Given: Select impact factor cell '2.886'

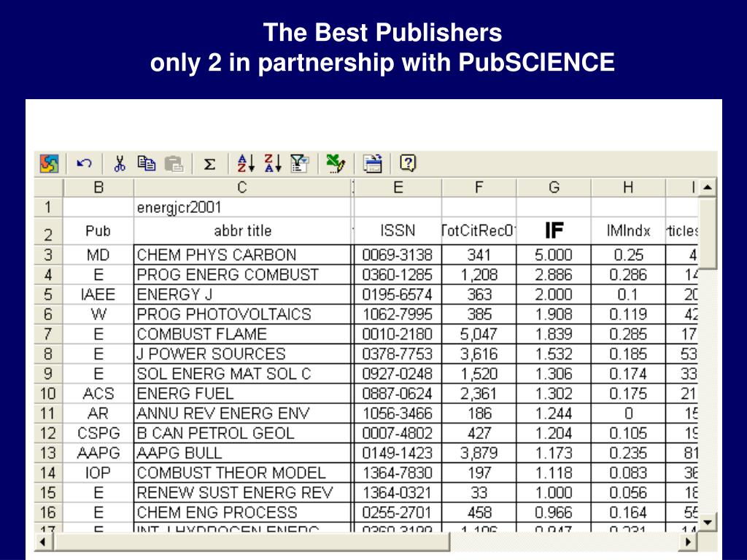Looking at the screenshot, I should tap(554, 275).
